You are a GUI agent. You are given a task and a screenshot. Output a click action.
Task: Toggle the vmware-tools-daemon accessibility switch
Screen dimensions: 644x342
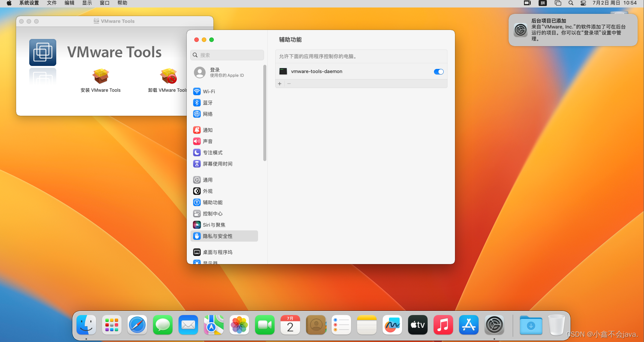point(438,72)
